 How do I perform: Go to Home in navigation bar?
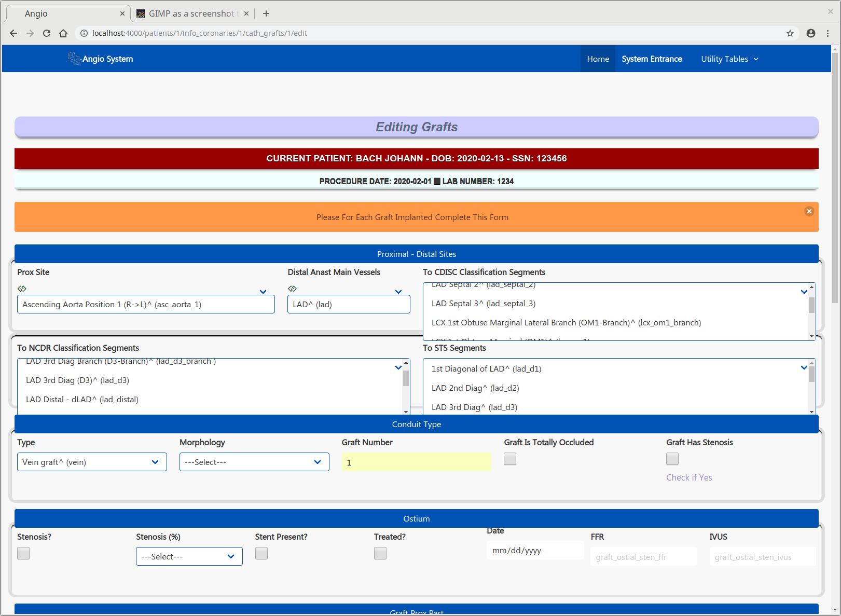[598, 59]
